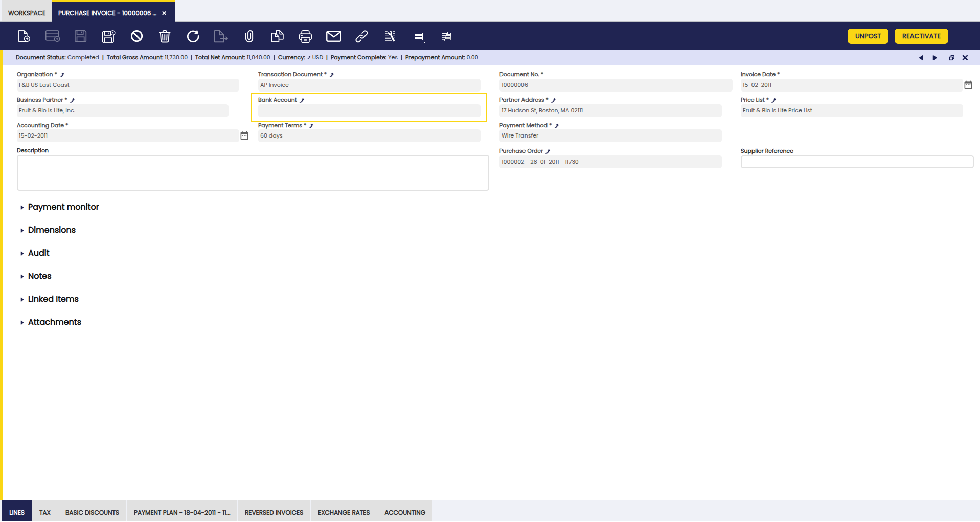Screen dimensions: 980x522
Task: Follow the Organization link arrow
Action: 62,75
